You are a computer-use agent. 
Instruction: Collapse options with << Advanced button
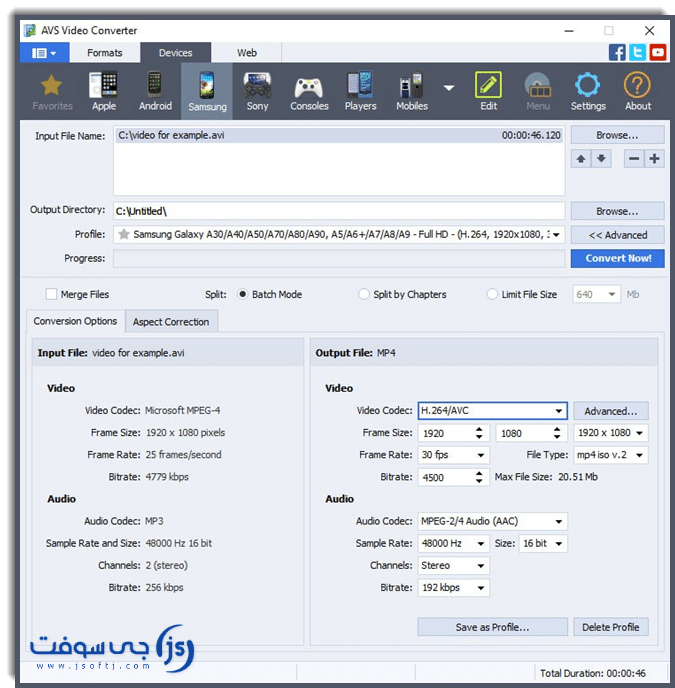coord(617,235)
